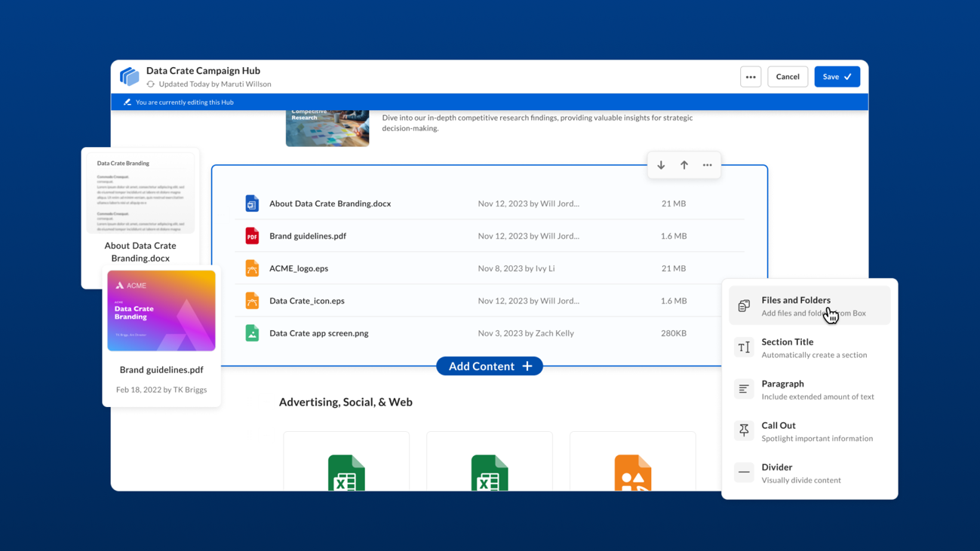The image size is (980, 551).
Task: Open the orange shapes file card
Action: coord(633,462)
